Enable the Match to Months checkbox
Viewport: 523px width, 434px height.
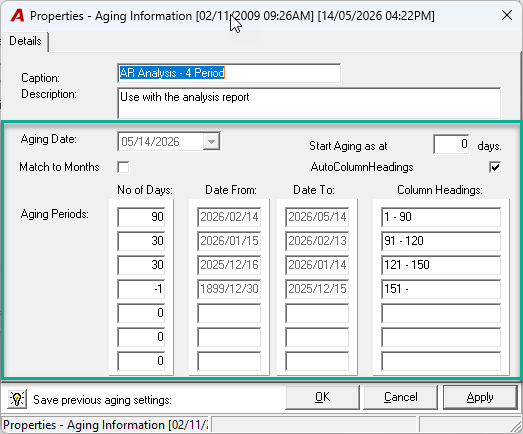click(123, 167)
